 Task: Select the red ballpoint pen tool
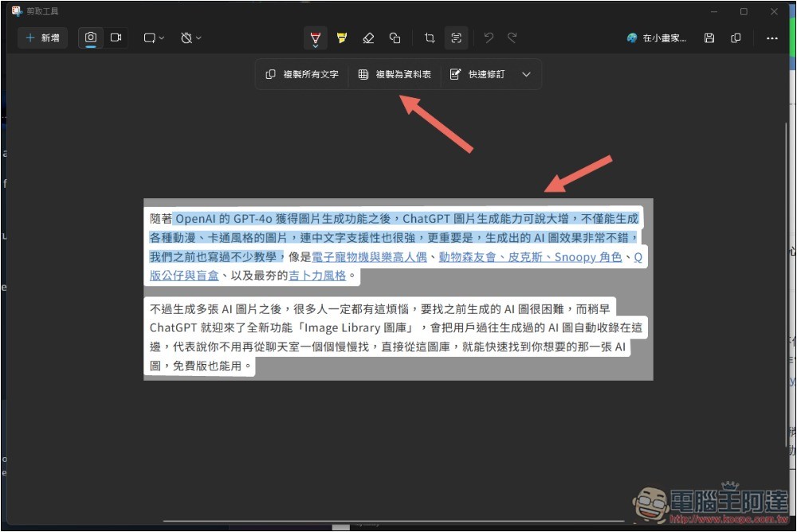coord(316,37)
